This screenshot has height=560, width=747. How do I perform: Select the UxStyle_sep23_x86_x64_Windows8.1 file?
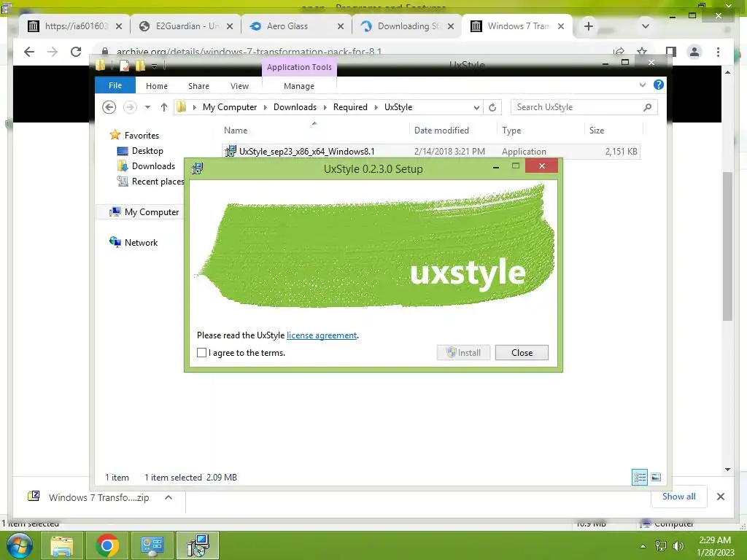point(430,152)
